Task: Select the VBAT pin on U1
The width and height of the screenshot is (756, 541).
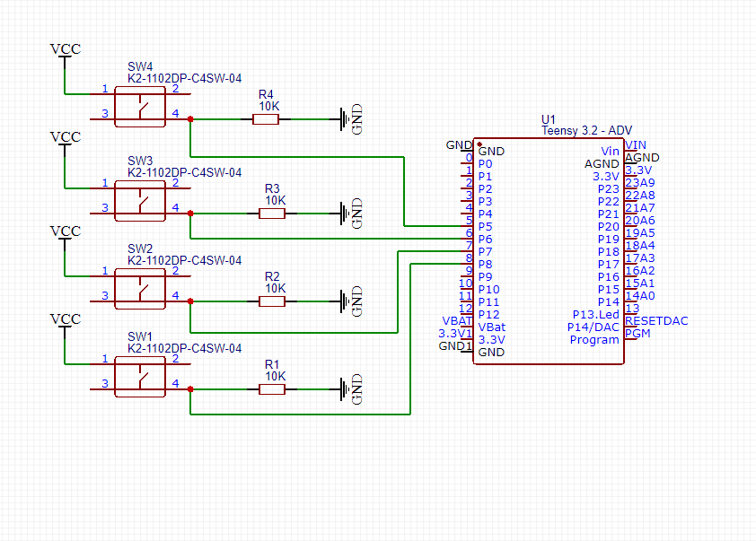Action: pyautogui.click(x=492, y=327)
